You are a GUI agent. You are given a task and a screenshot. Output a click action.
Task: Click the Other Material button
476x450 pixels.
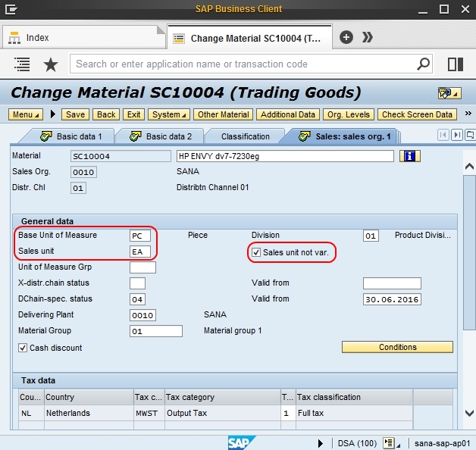tap(223, 114)
